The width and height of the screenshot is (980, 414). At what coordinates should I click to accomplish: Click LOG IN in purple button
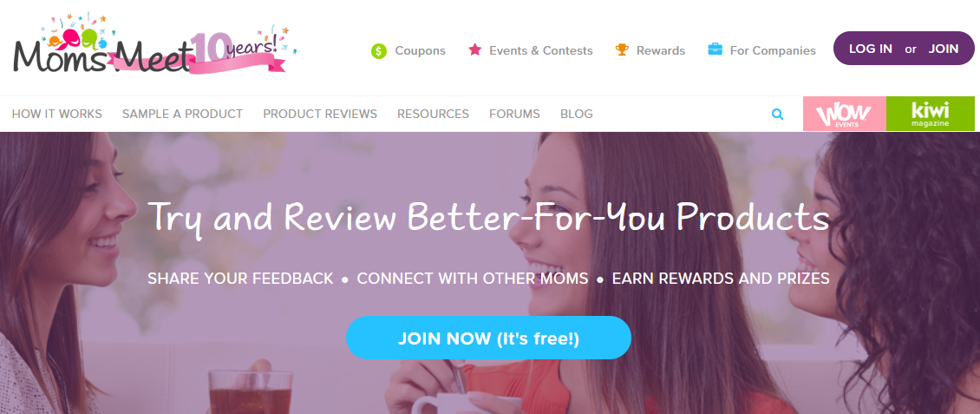[x=871, y=49]
